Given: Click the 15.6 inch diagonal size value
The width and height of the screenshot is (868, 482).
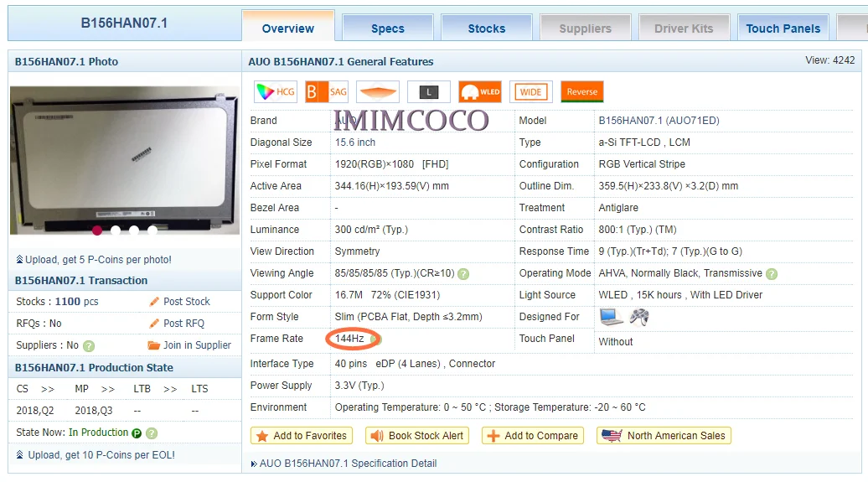Looking at the screenshot, I should tap(355, 143).
